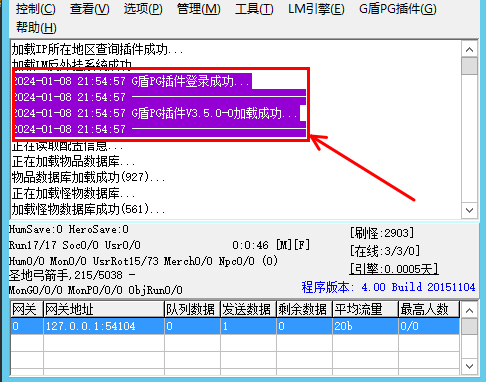This screenshot has width=486, height=382.
Task: Click log line 加载怪物数据库成功(561)
Action: pos(88,209)
